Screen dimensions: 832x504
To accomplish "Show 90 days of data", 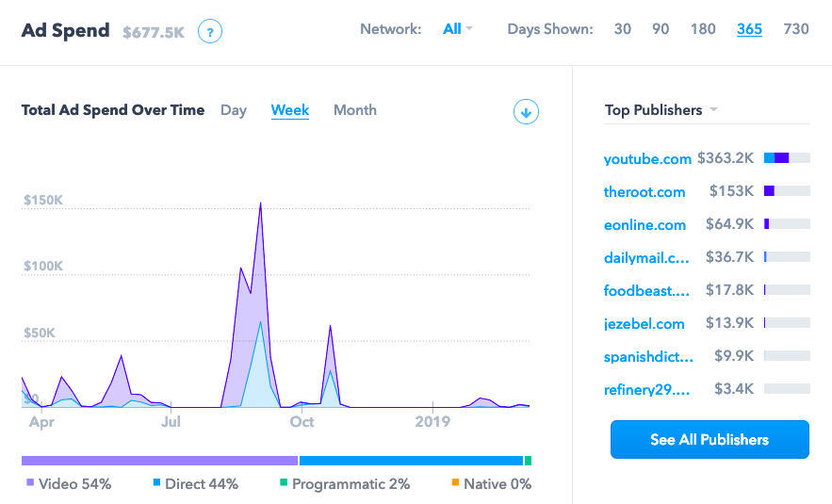I will click(661, 29).
